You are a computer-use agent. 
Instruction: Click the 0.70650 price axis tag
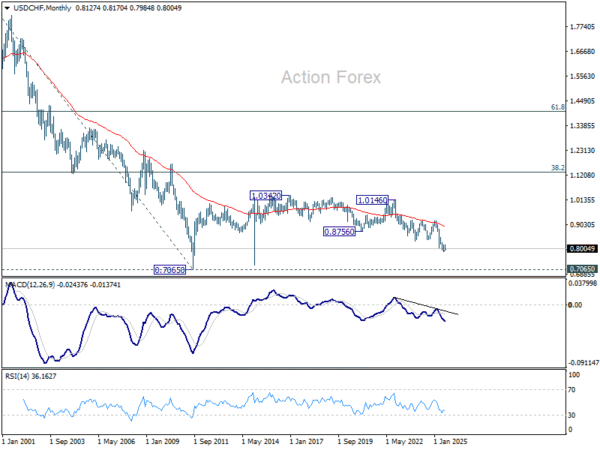[582, 269]
